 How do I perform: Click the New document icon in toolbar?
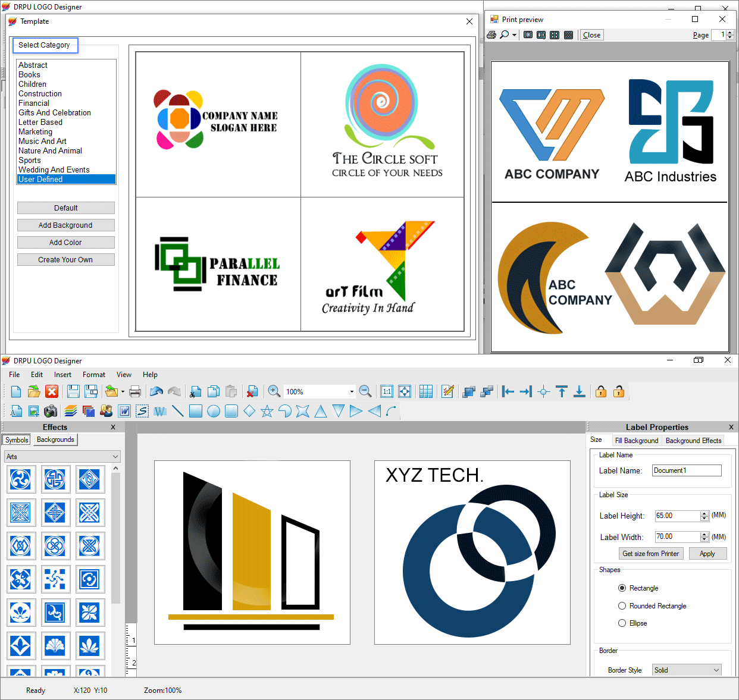[x=16, y=391]
